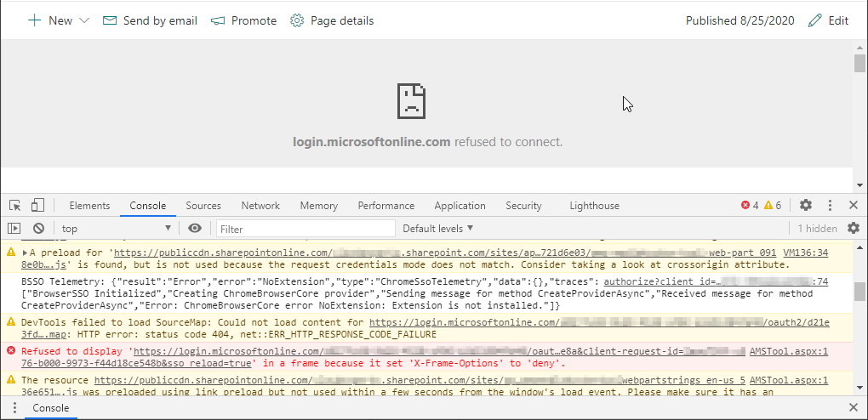
Task: Open Page details gear icon
Action: point(297,21)
